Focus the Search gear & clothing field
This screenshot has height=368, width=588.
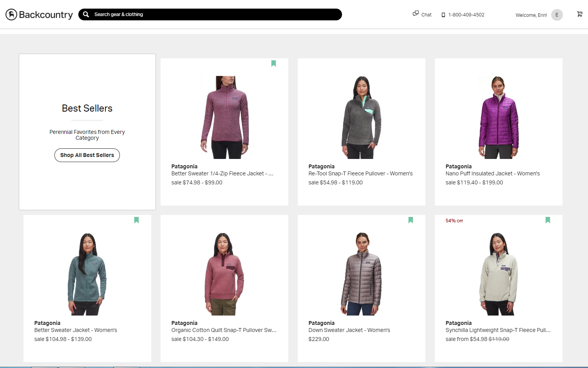[x=210, y=14]
